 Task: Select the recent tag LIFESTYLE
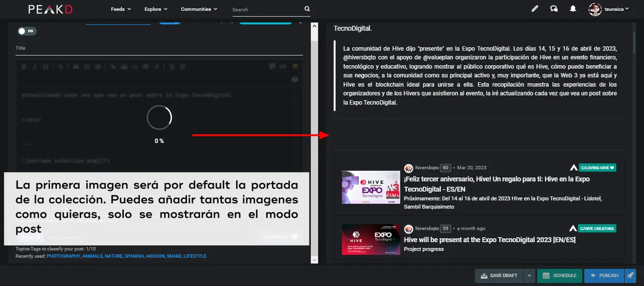click(x=195, y=256)
